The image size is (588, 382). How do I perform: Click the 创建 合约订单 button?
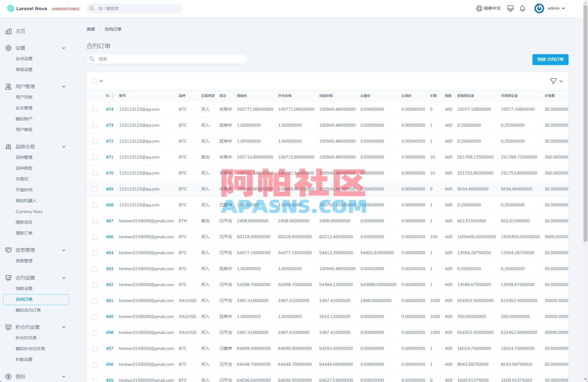pyautogui.click(x=550, y=59)
